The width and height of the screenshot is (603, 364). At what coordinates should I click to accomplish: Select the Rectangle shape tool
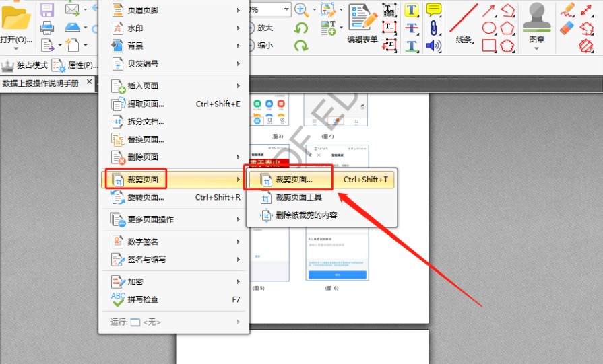pos(488,46)
